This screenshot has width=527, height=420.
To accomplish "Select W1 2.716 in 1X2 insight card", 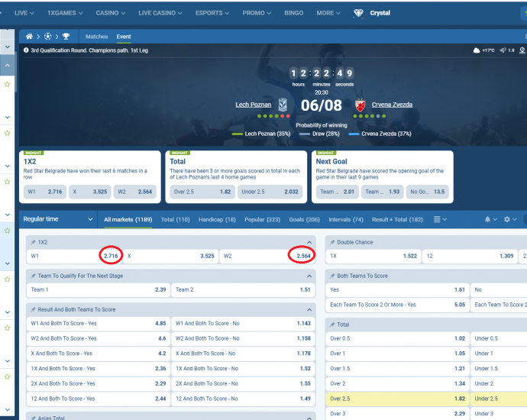I will pyautogui.click(x=45, y=192).
